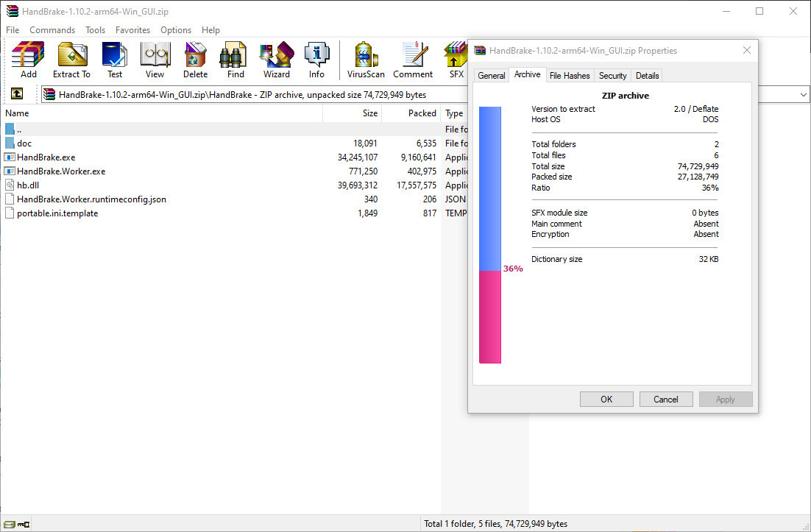Click the pink part of ratio bar
811x532 pixels.
pos(490,317)
